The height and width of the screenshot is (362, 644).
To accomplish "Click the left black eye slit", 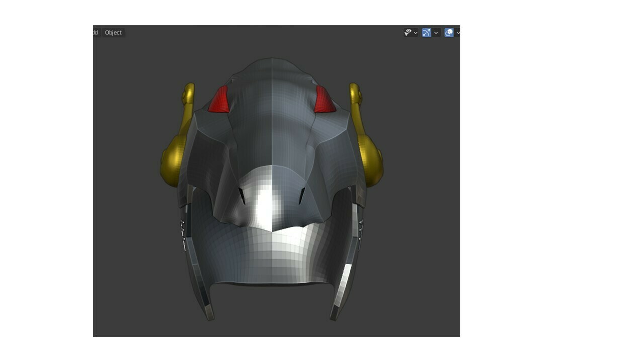I will tap(242, 196).
